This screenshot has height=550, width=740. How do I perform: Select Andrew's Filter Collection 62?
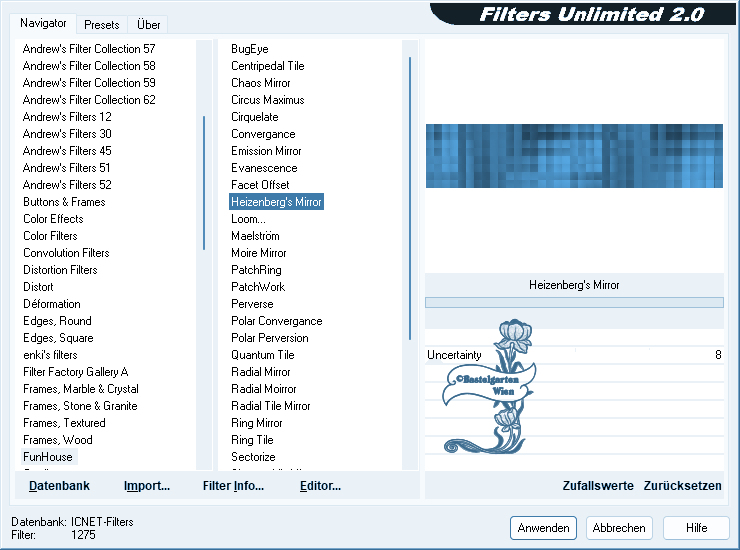click(x=89, y=100)
